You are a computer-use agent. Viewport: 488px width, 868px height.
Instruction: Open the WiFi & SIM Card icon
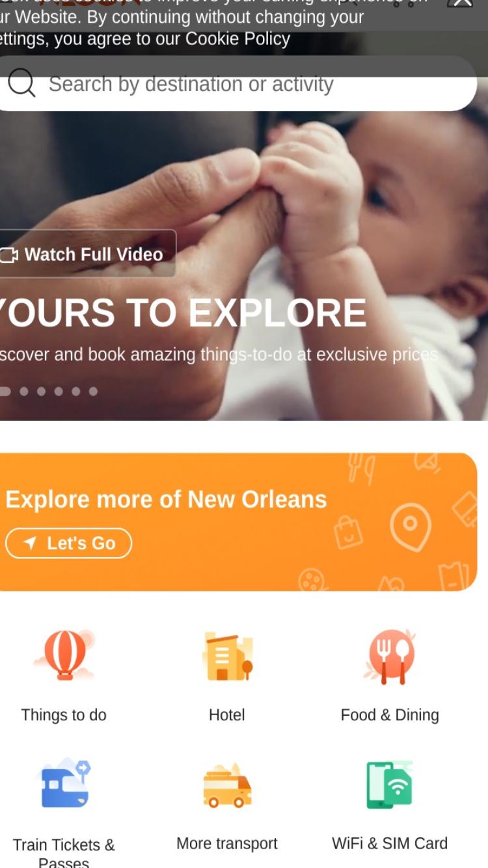[x=390, y=785]
